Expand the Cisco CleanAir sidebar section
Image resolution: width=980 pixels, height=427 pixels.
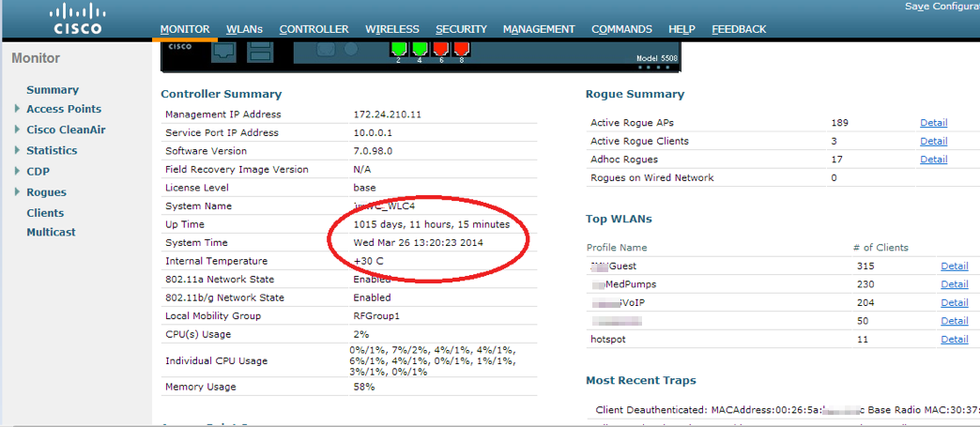click(17, 130)
